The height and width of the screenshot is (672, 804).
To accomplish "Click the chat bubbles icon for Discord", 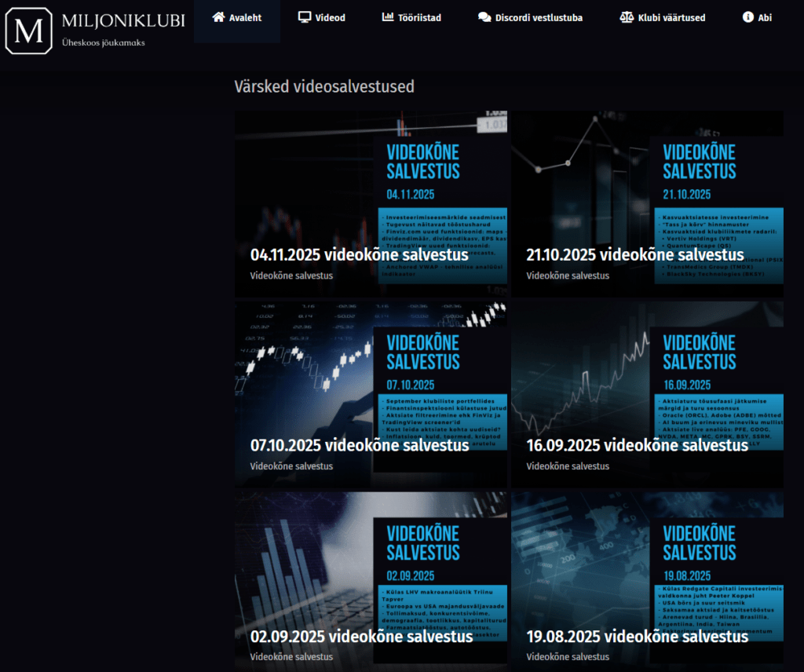I will (484, 17).
